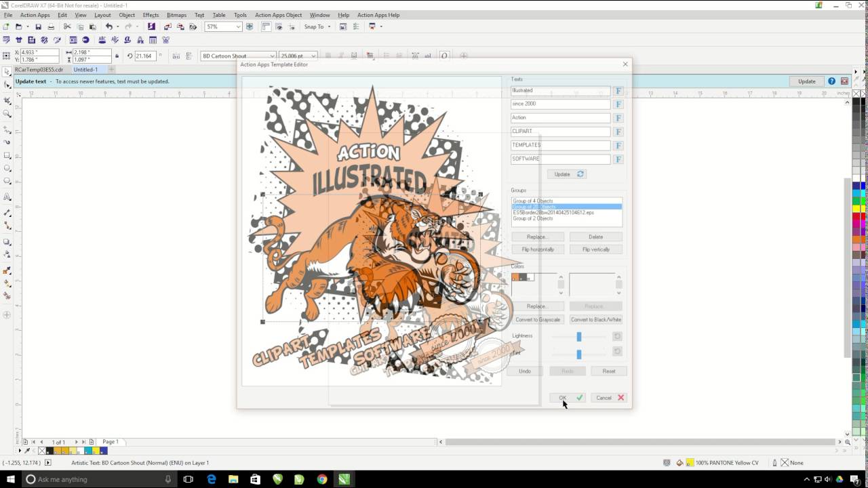Click the help question mark icon in update bar
Image resolution: width=868 pixels, height=488 pixels.
(x=831, y=81)
